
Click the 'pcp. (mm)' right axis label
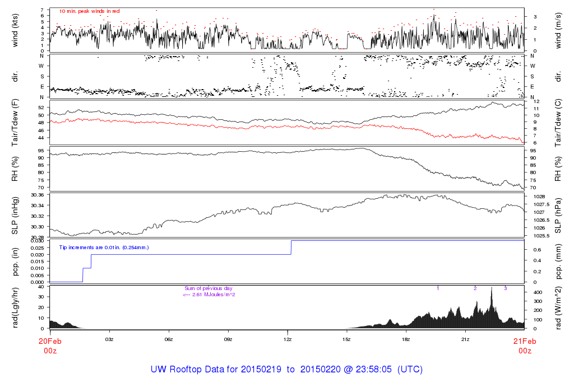[559, 262]
